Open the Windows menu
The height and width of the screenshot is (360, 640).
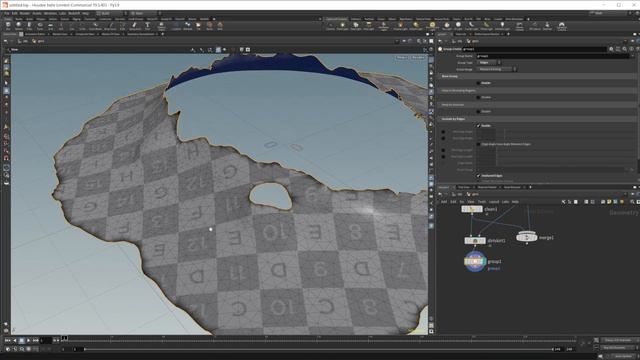[x=50, y=13]
